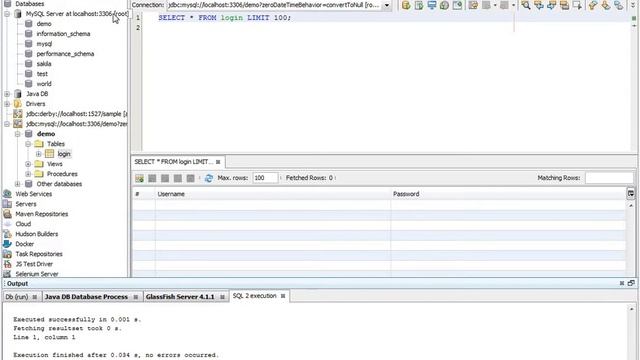Click the Cloud node icon
This screenshot has height=360, width=640.
[7, 224]
